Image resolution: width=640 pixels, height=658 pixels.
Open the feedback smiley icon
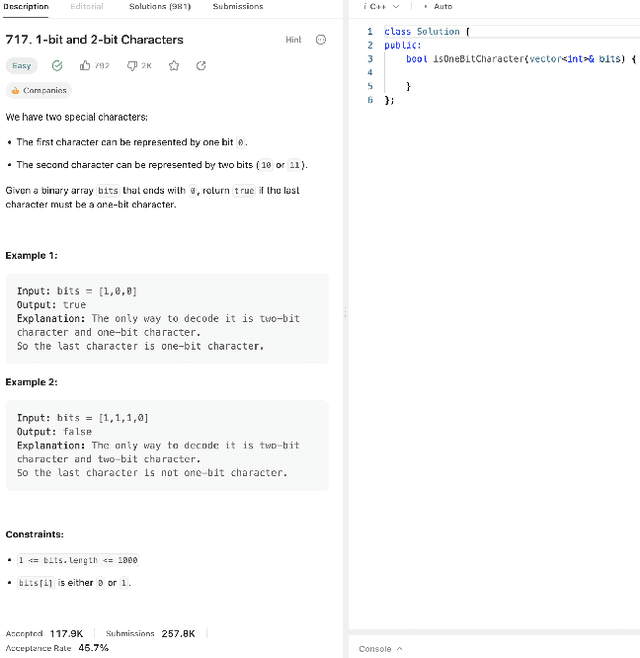(321, 40)
